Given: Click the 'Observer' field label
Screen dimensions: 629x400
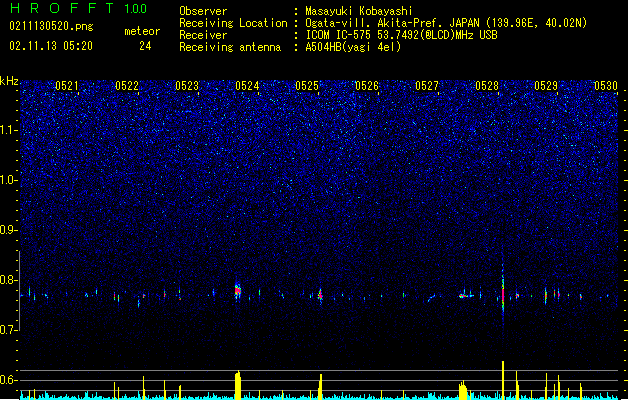Looking at the screenshot, I should point(203,11).
